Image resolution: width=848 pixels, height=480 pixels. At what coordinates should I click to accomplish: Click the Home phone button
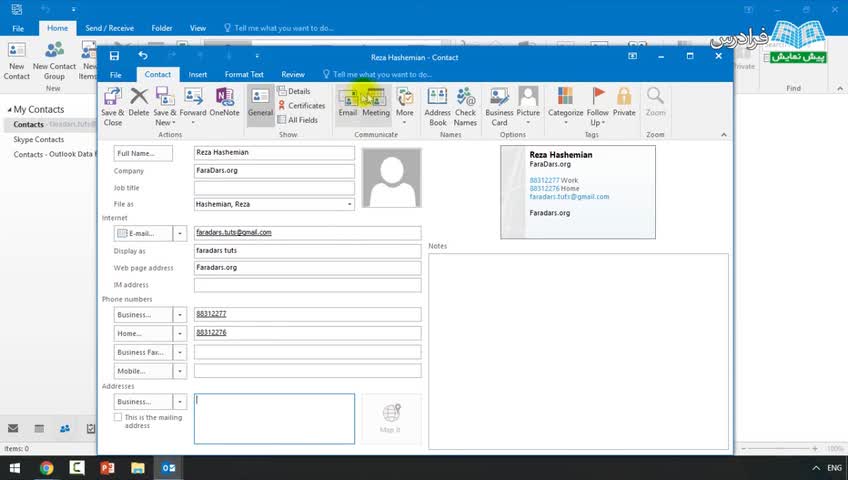143,334
